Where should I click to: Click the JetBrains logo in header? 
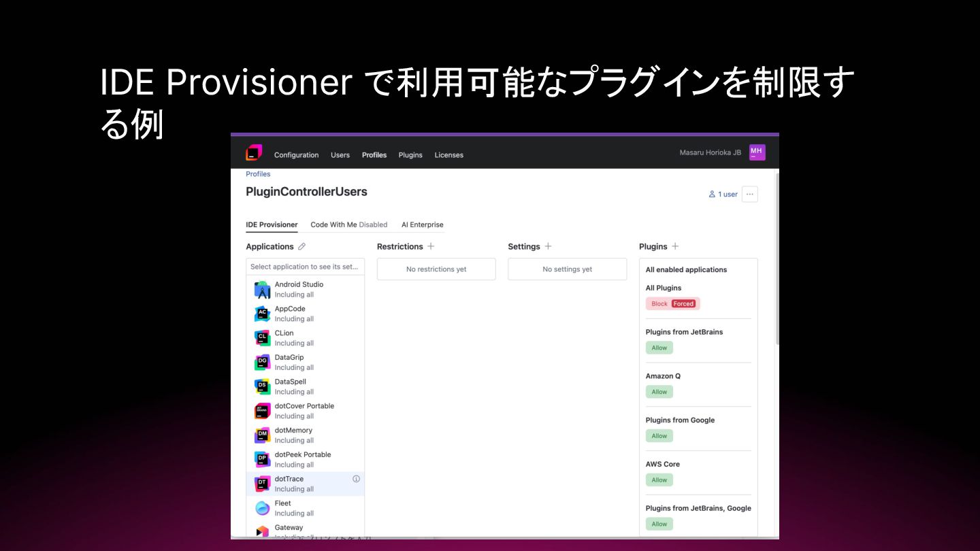[x=254, y=153]
